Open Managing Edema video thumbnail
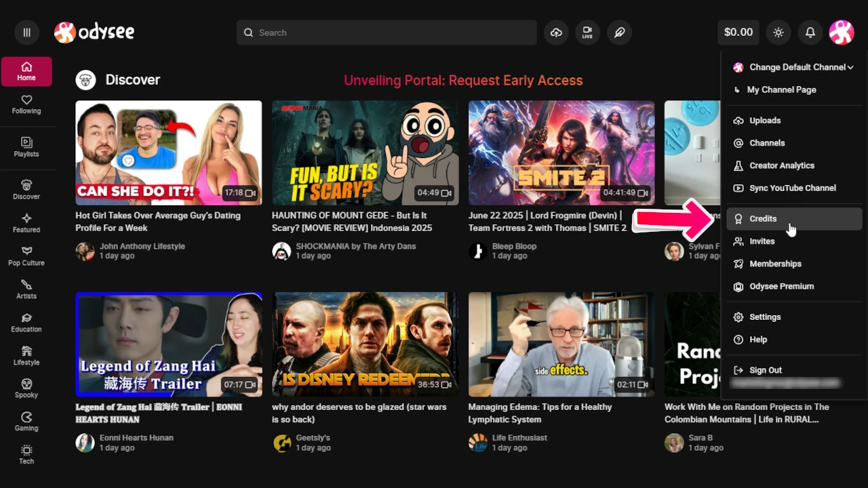This screenshot has width=868, height=488. point(561,344)
